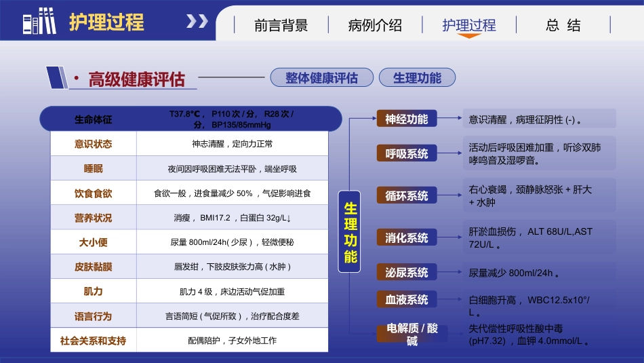Screen dimensions: 644x363
Task: Click the orange active-tab triangle marker
Action: coord(469,36)
